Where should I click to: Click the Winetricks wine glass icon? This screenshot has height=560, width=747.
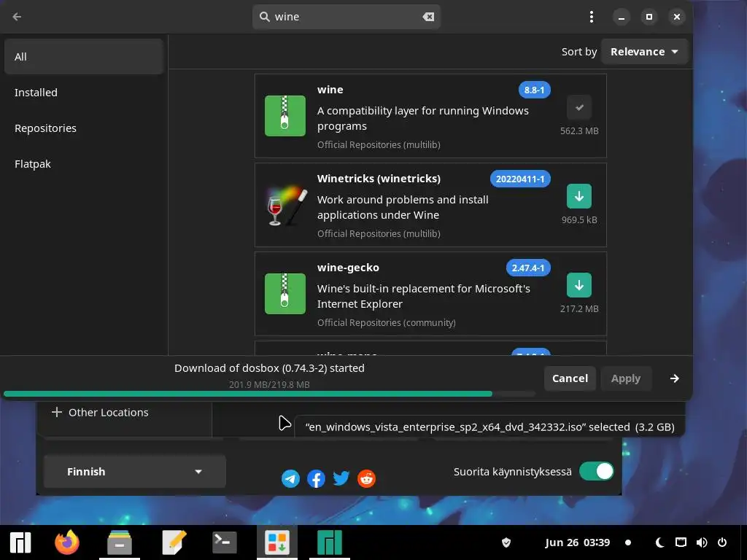pyautogui.click(x=285, y=205)
